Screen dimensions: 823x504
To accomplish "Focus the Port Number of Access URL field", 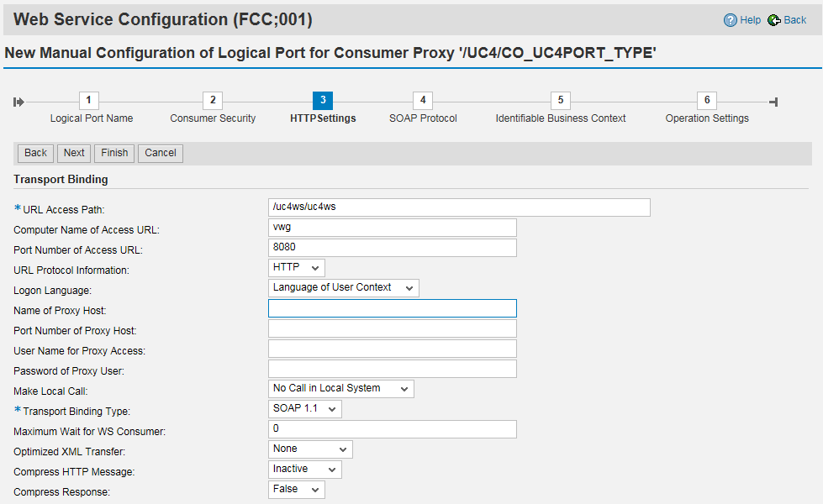I will point(392,247).
